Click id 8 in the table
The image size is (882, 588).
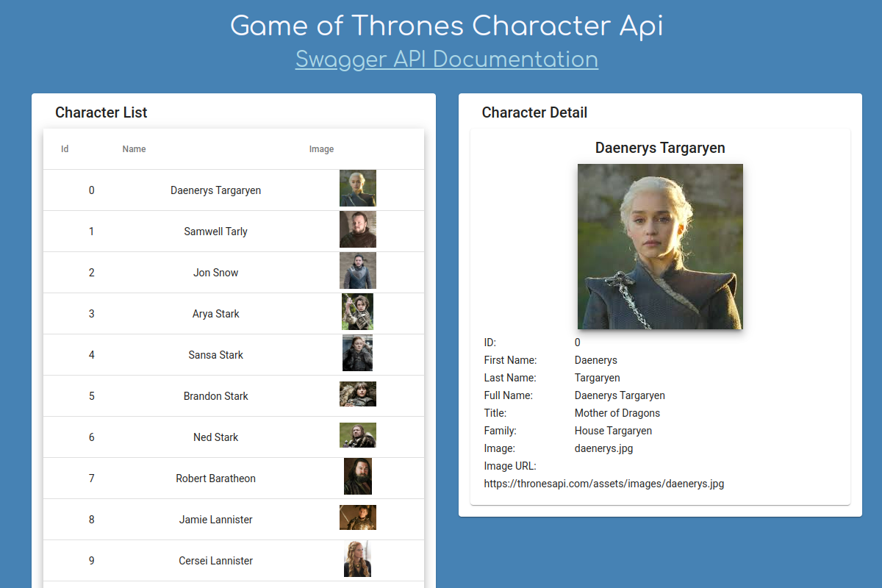click(x=92, y=520)
